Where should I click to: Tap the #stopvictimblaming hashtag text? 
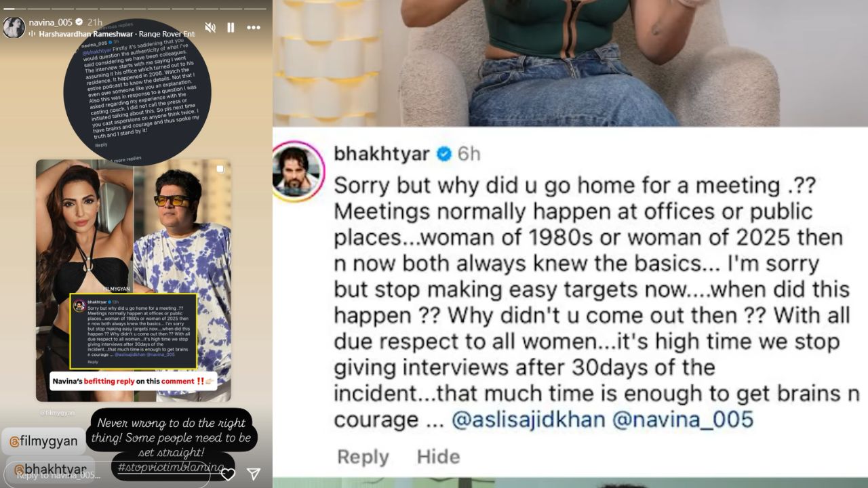[x=170, y=466]
